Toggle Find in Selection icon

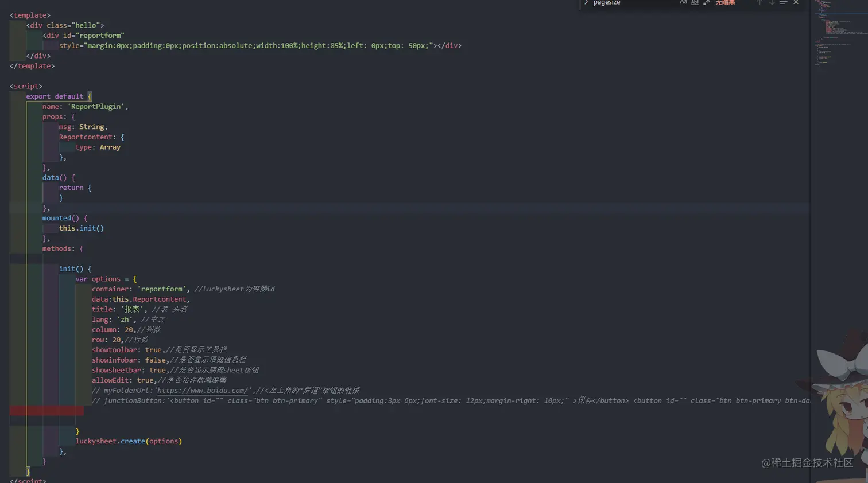click(x=783, y=2)
